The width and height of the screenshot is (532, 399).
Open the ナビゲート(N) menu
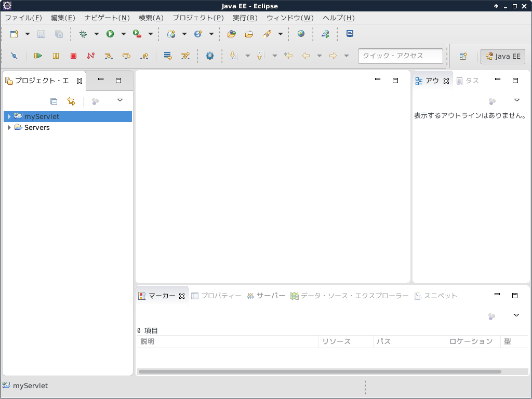pos(107,18)
